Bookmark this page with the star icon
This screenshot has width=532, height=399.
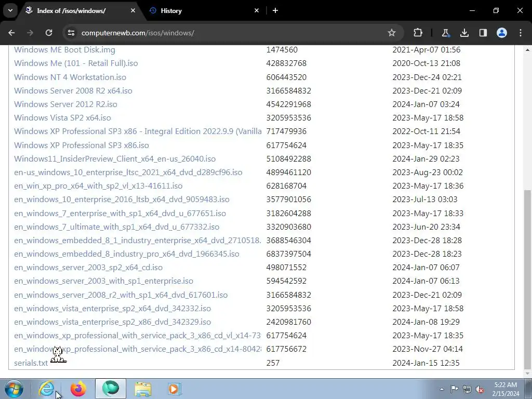pos(392,33)
